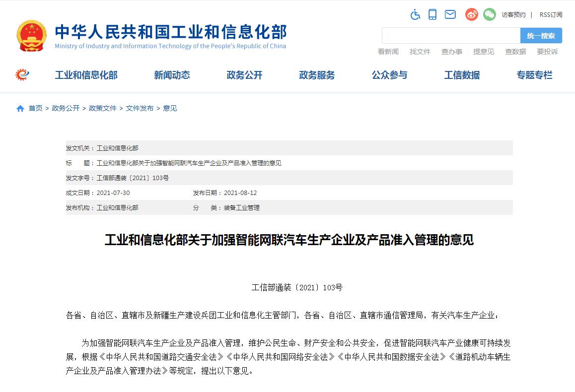
Task: Select the 工信数据 navigation item
Action: (x=462, y=75)
